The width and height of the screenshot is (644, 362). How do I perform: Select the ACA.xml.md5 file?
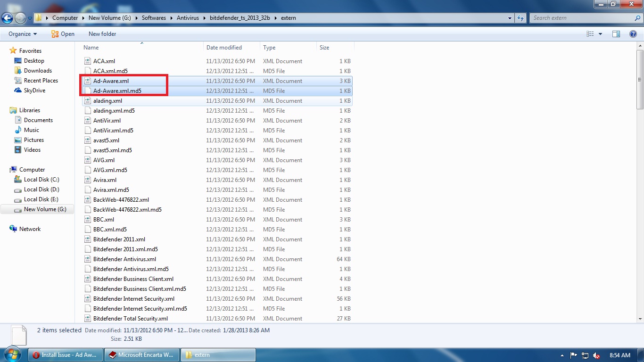coord(110,71)
